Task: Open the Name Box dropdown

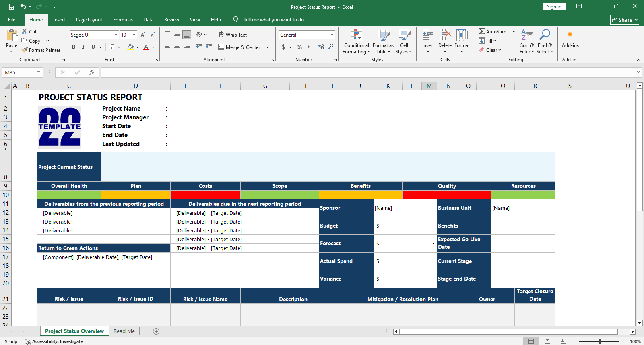Action: point(39,72)
